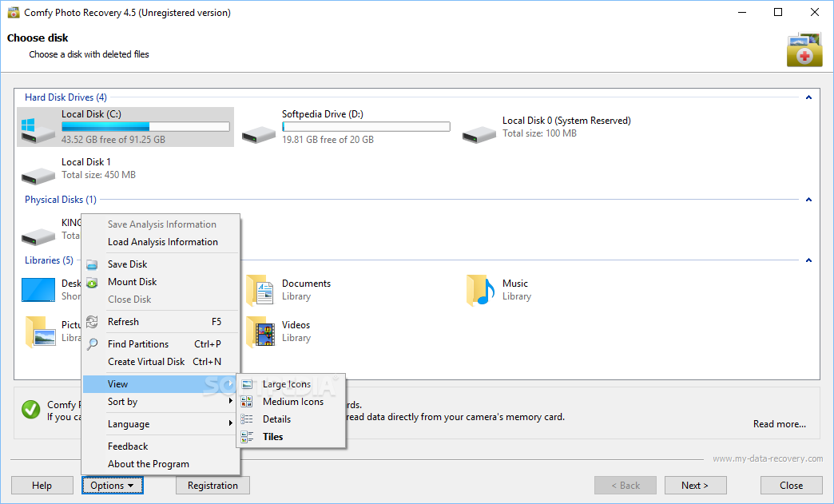Collapse the Libraries group
Viewport: 834px width, 504px height.
(x=808, y=260)
